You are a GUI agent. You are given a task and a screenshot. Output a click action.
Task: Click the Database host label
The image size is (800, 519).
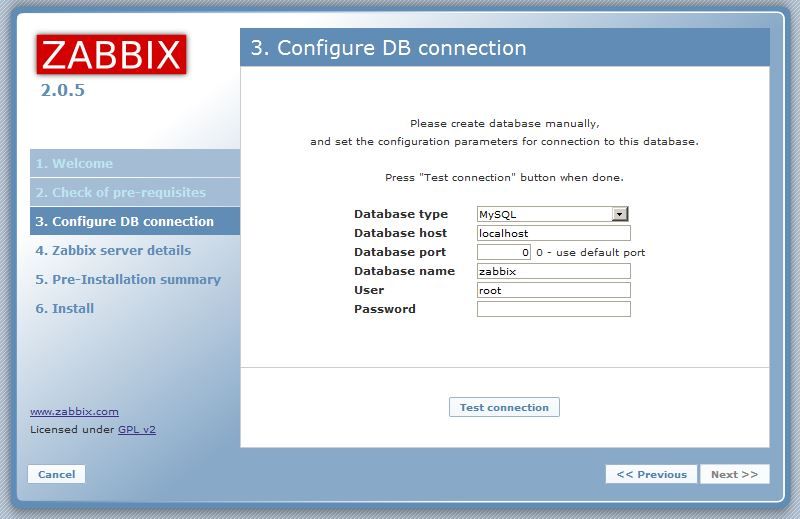(x=401, y=233)
